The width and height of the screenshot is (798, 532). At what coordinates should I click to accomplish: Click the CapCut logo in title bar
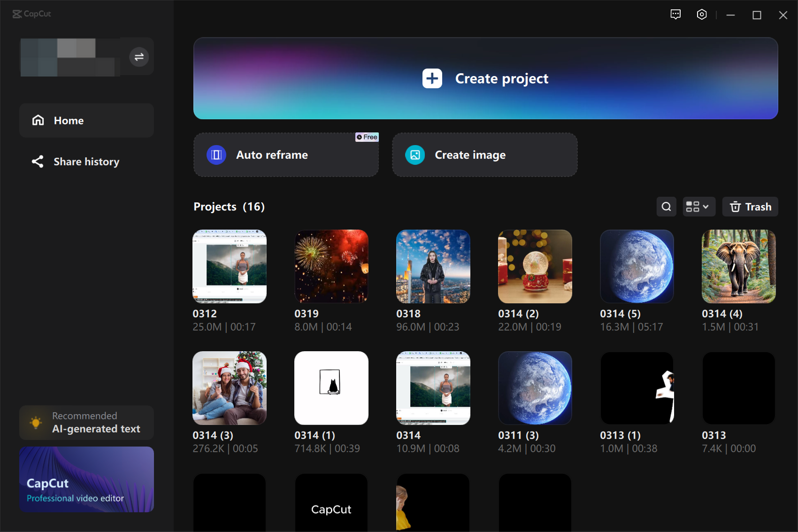32,14
